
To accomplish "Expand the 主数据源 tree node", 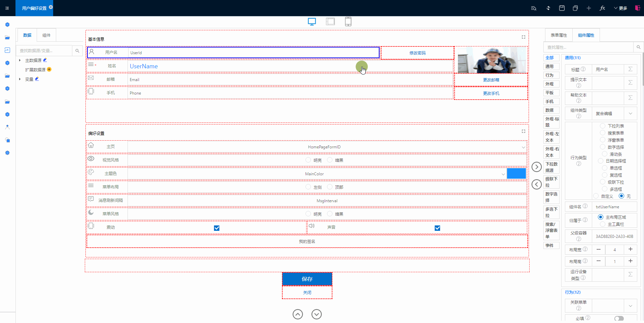I will 20,61.
